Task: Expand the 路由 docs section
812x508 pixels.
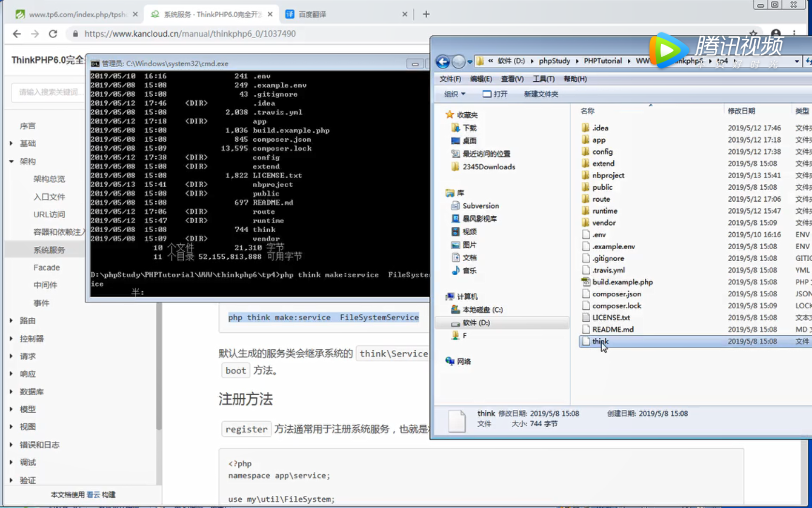Action: click(x=11, y=320)
